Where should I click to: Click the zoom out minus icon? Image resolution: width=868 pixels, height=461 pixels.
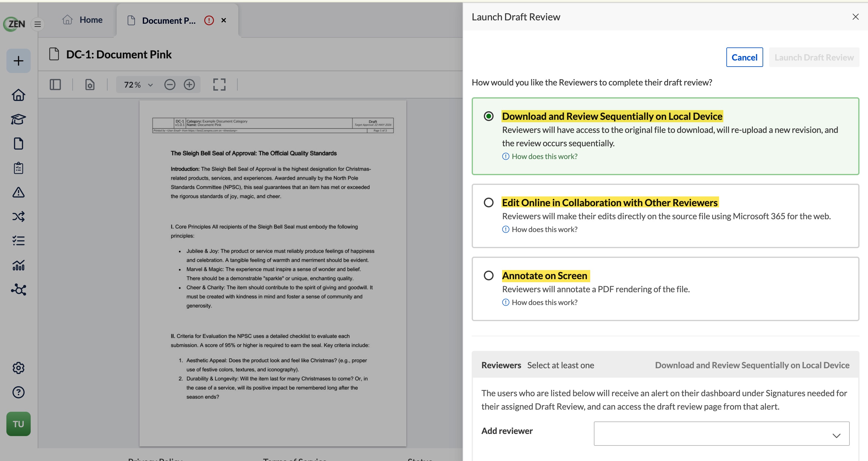point(170,85)
